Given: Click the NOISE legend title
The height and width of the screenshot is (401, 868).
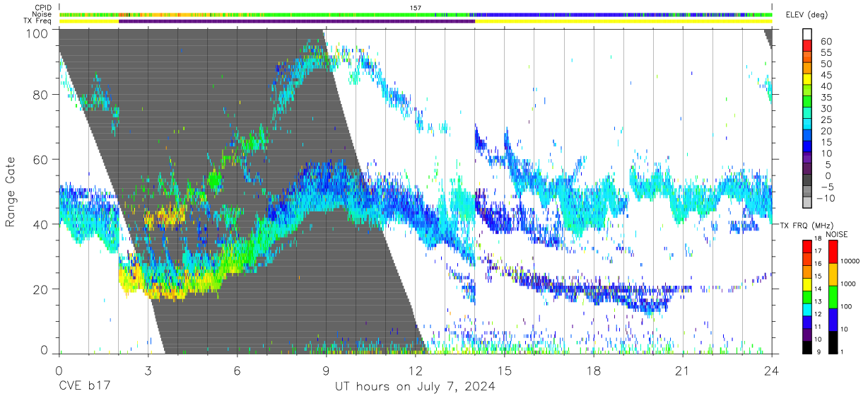Looking at the screenshot, I should 837,235.
